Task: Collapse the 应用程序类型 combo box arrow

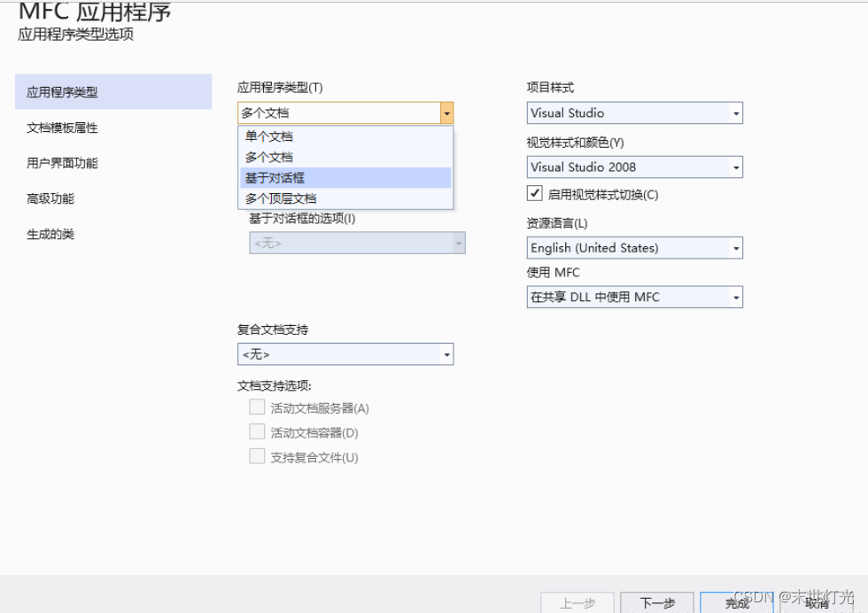Action: coord(446,113)
